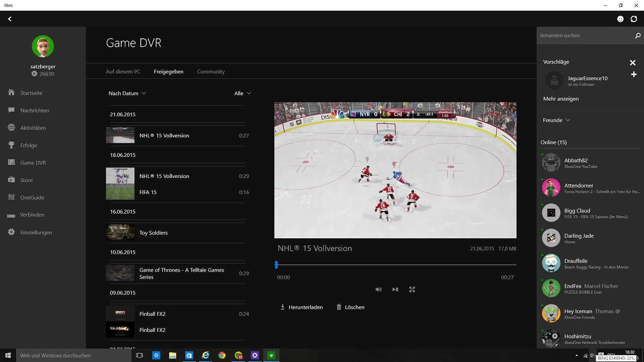Select the first Pinball FX2 clip
The width and height of the screenshot is (644, 362).
[178, 314]
